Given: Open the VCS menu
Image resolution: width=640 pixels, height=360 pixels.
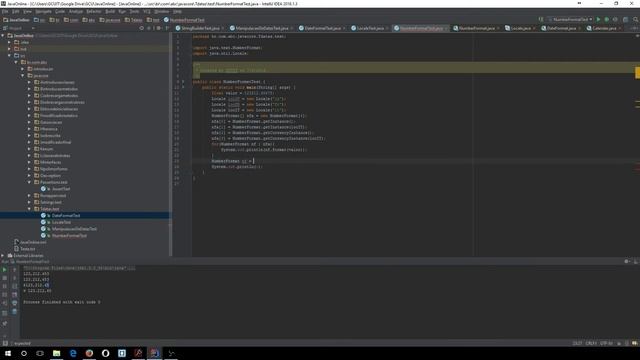Looking at the screenshot, I should pos(147,11).
